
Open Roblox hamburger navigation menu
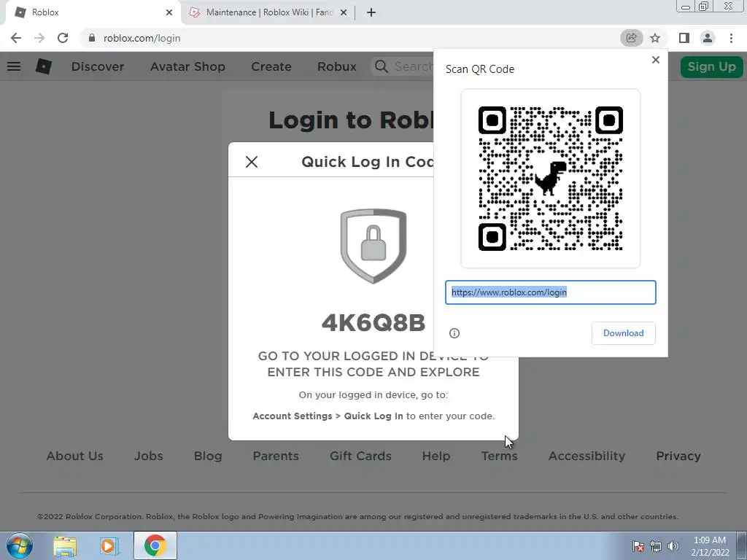[x=14, y=66]
